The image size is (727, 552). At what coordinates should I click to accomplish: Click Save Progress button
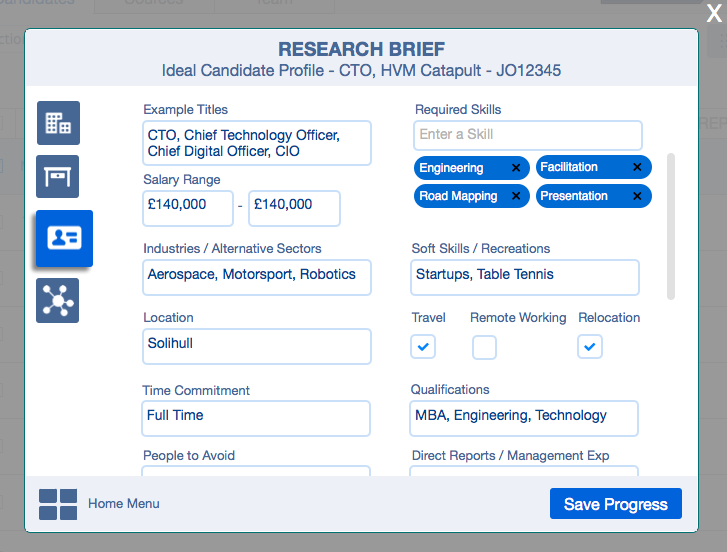click(x=616, y=503)
